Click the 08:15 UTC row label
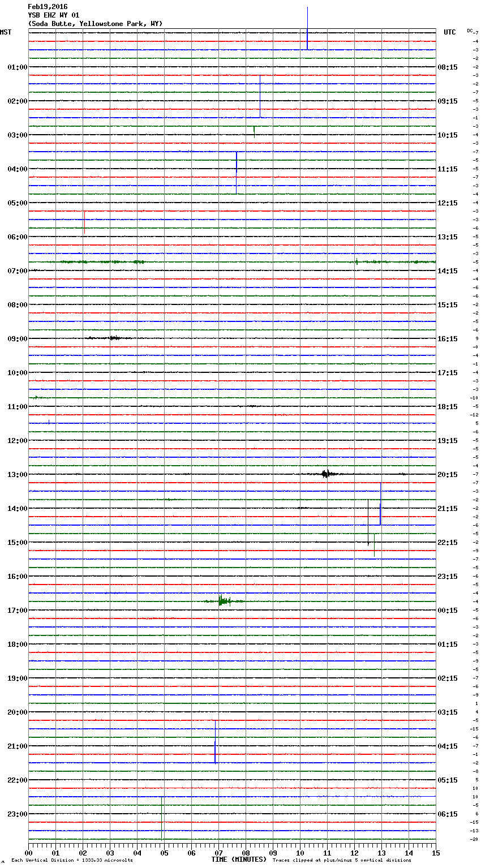 448,67
